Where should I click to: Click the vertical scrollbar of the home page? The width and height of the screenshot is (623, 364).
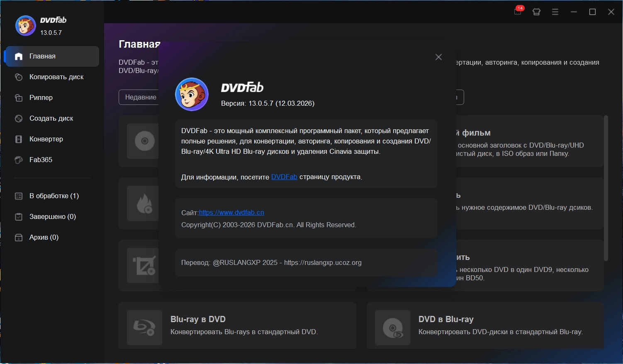(606, 189)
